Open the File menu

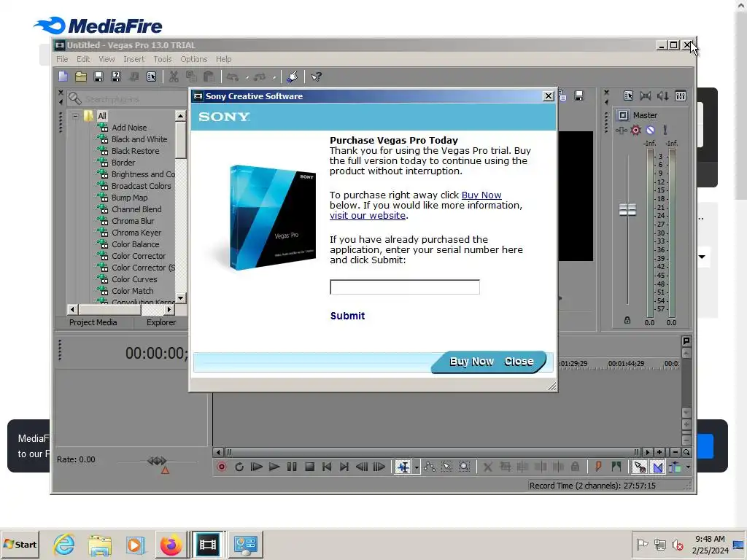tap(62, 59)
